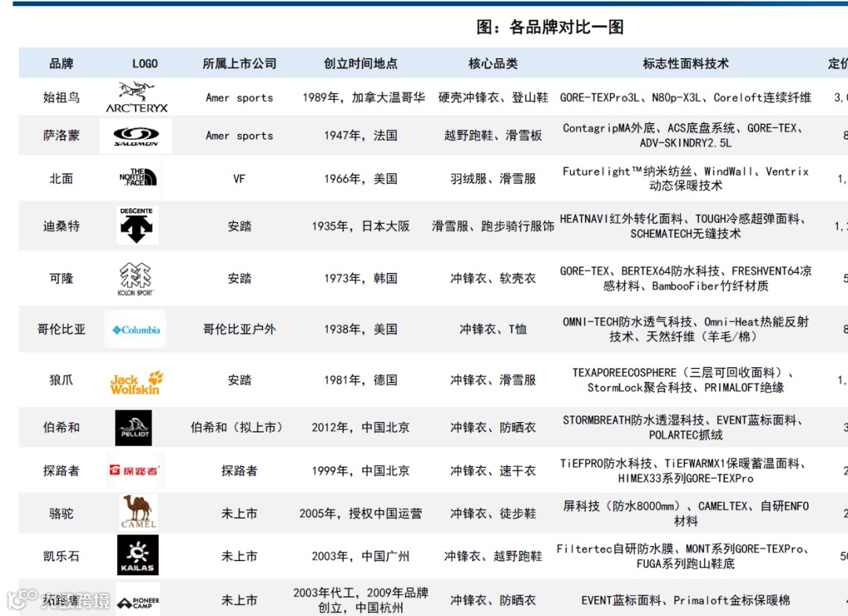This screenshot has width=848, height=616.
Task: Click the chart title 图：各品牌对比一图
Action: (x=550, y=27)
